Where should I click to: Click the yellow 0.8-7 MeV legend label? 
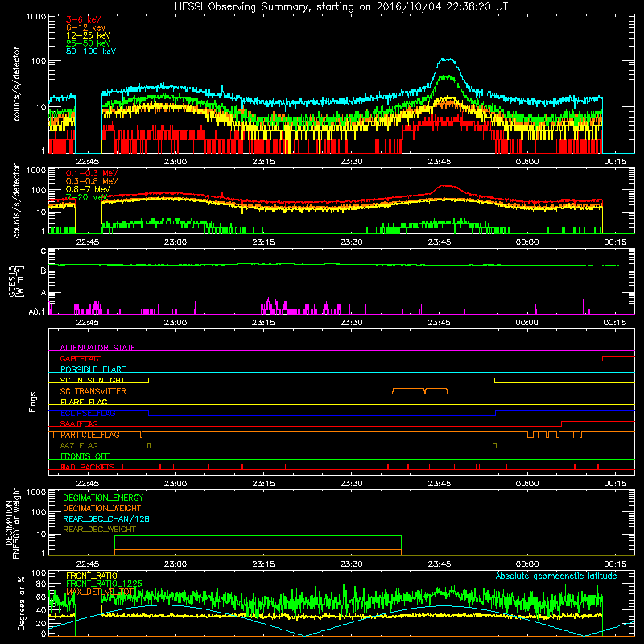(x=88, y=189)
